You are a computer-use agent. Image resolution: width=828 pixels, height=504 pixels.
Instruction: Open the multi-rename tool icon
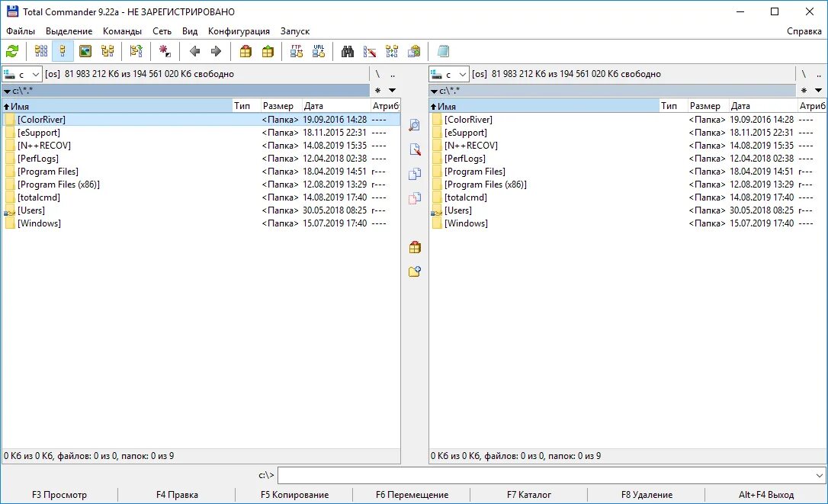click(370, 51)
